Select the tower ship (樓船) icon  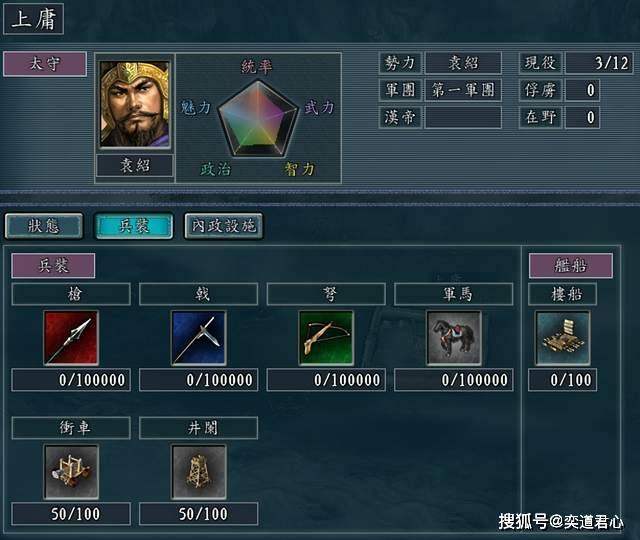[563, 338]
